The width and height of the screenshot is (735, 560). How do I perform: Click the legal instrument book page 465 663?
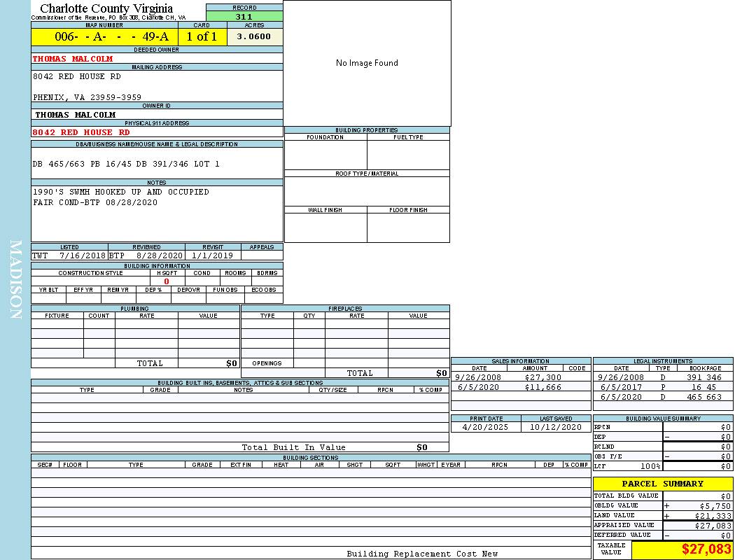tap(704, 397)
